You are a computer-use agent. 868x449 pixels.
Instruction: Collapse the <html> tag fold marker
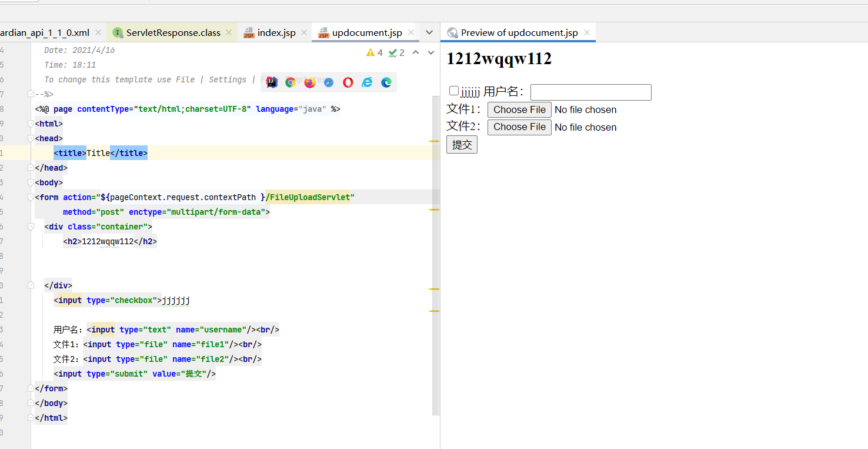click(x=31, y=124)
